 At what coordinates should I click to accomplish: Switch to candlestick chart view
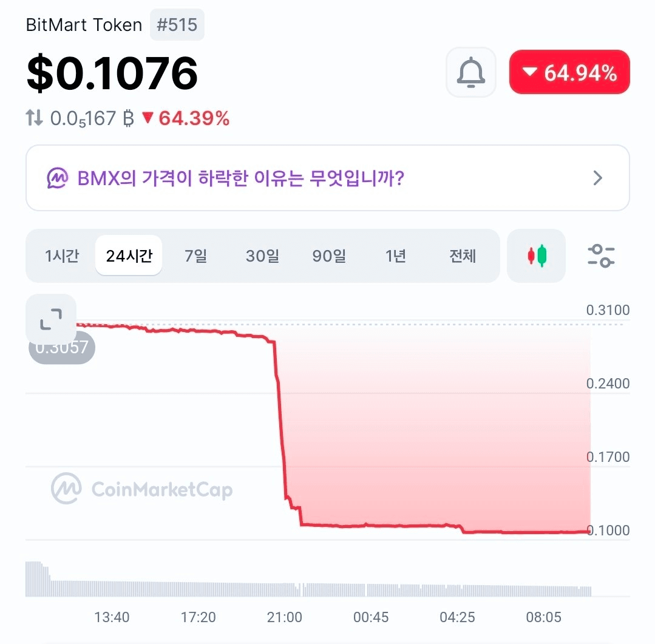(537, 256)
